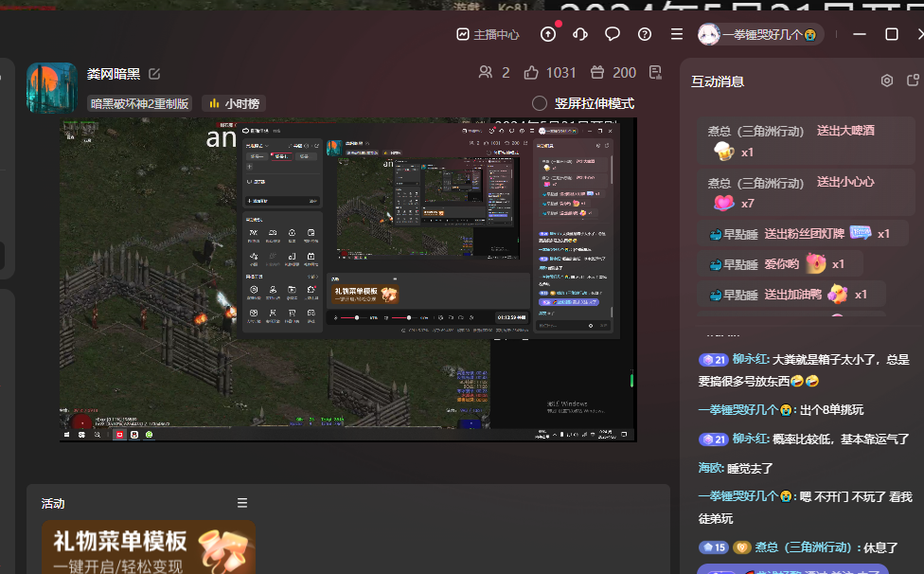The height and width of the screenshot is (574, 924).
Task: Click the question mark help icon
Action: point(645,34)
